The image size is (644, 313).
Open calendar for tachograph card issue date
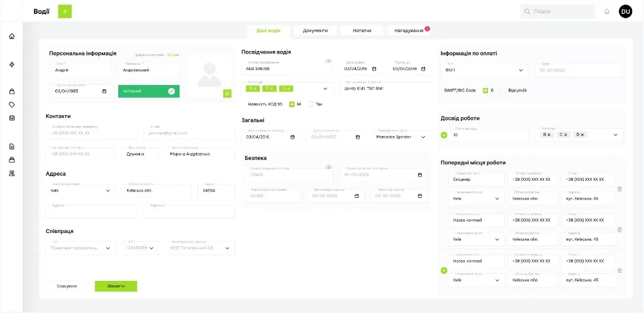click(x=357, y=196)
